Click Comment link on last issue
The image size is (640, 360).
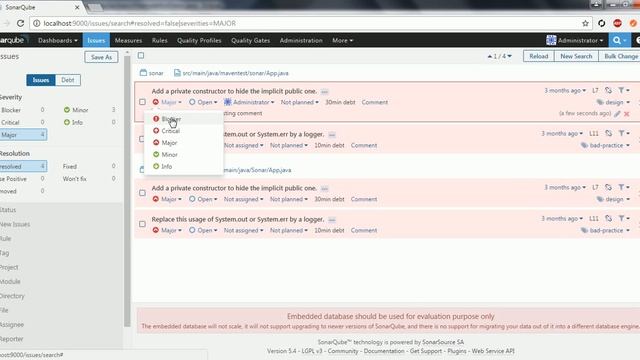point(364,231)
